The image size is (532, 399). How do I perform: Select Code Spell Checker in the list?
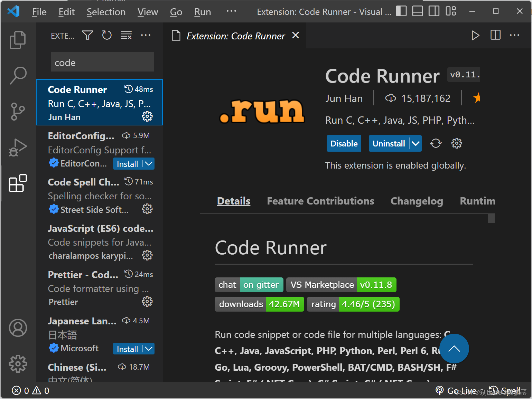click(x=99, y=195)
